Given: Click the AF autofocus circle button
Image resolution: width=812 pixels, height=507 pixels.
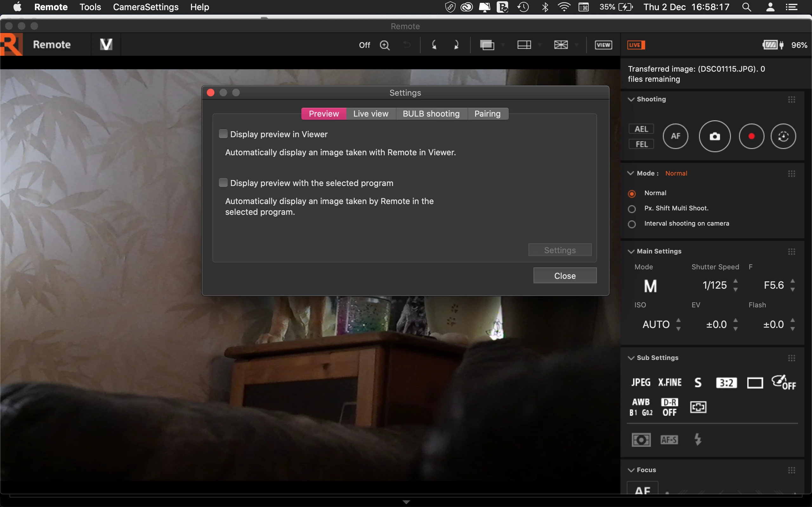Looking at the screenshot, I should click(x=675, y=136).
